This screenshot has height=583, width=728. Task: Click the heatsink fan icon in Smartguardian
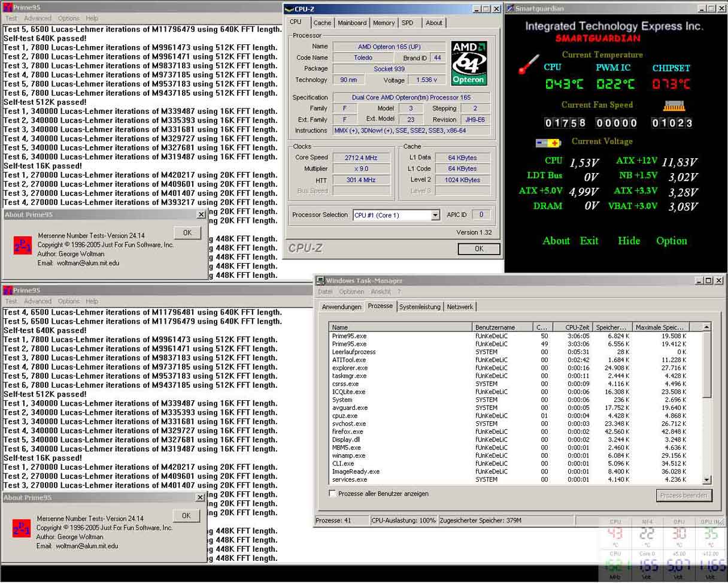(674, 105)
